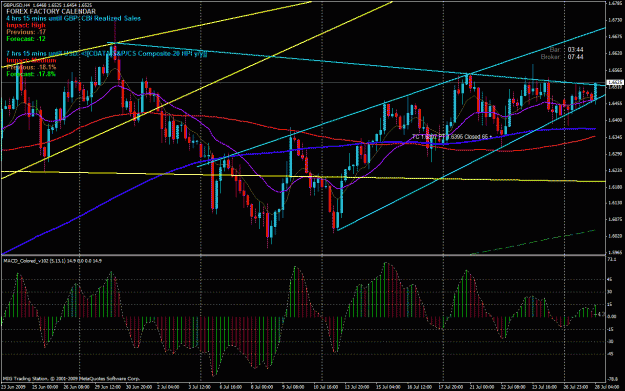This screenshot has width=625, height=391.
Task: Click the '17 Jul 20:00' time axis label
Action: 451,387
